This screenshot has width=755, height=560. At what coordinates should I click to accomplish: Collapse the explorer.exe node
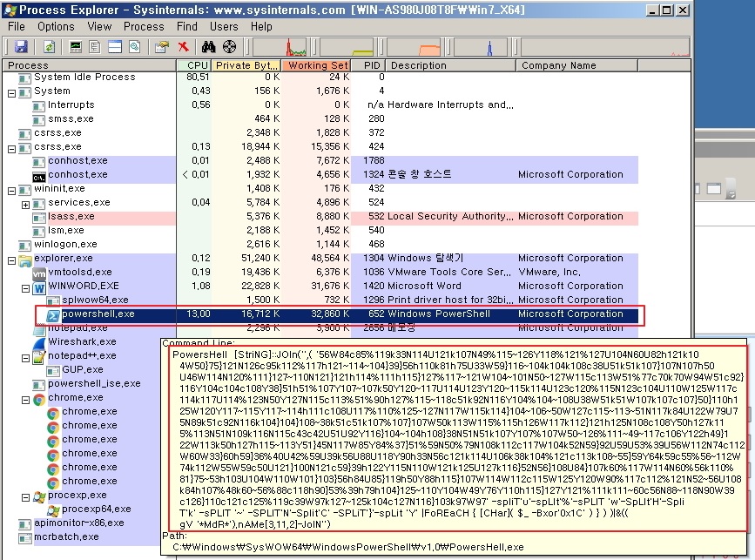[x=11, y=261]
